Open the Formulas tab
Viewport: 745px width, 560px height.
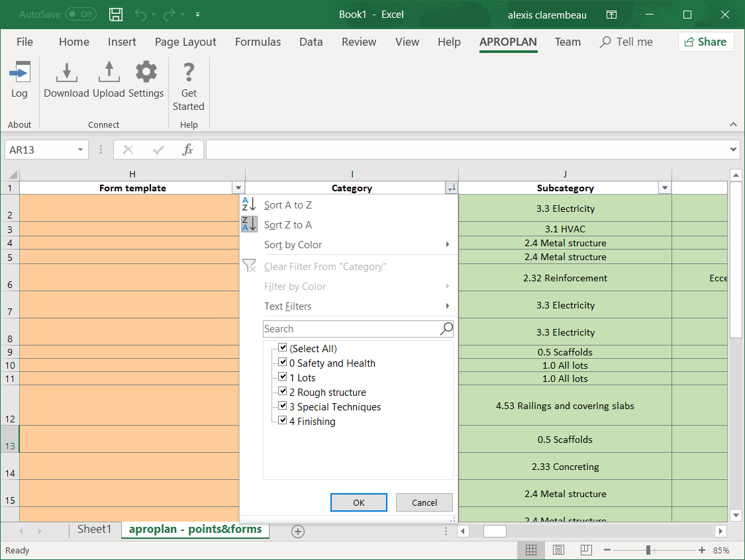tap(258, 42)
